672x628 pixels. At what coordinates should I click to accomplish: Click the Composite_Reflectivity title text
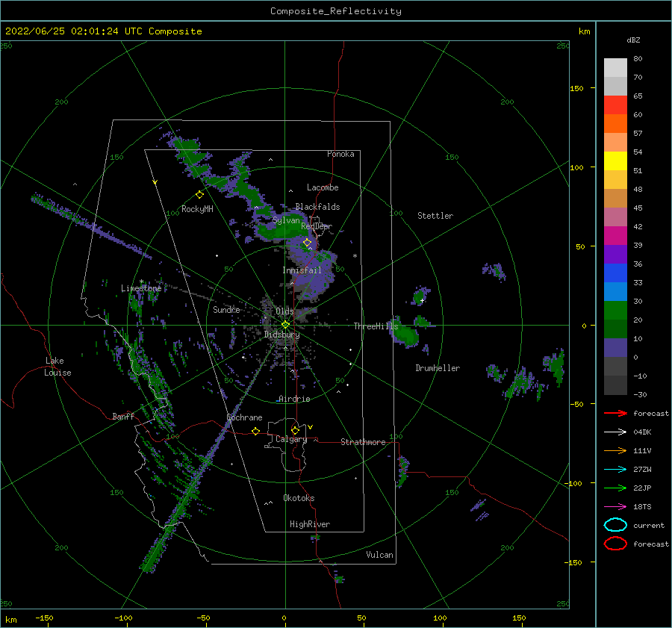(x=336, y=11)
